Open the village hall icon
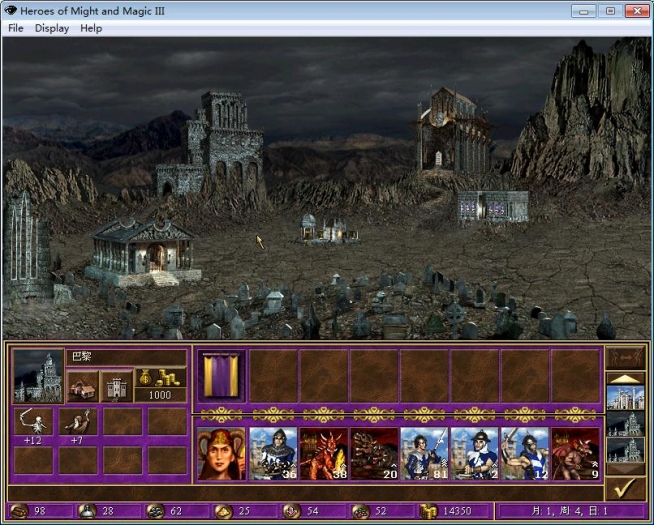The height and width of the screenshot is (525, 654). tap(83, 386)
